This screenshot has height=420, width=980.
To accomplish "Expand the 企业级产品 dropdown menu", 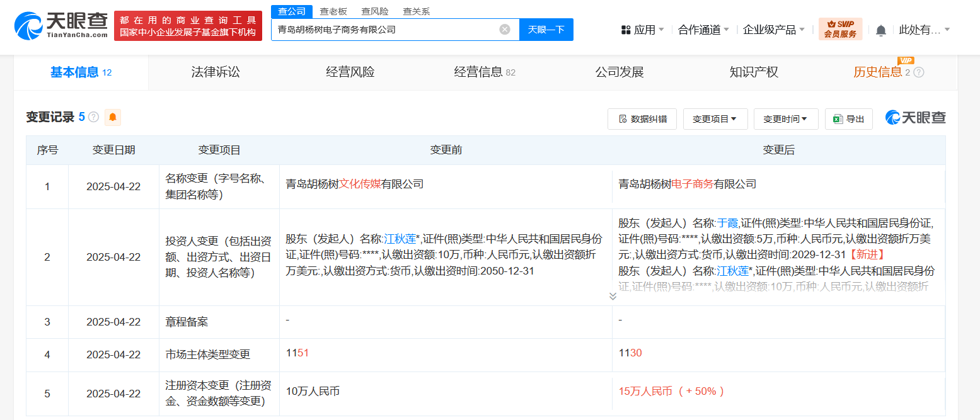I will point(773,30).
